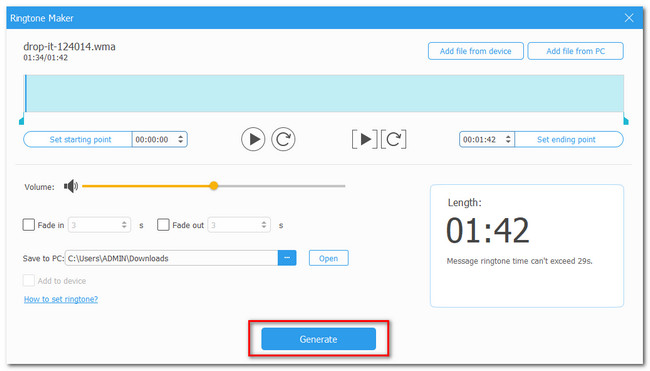Click the message ringtone 29s warning text
This screenshot has width=650, height=371.
click(x=519, y=261)
